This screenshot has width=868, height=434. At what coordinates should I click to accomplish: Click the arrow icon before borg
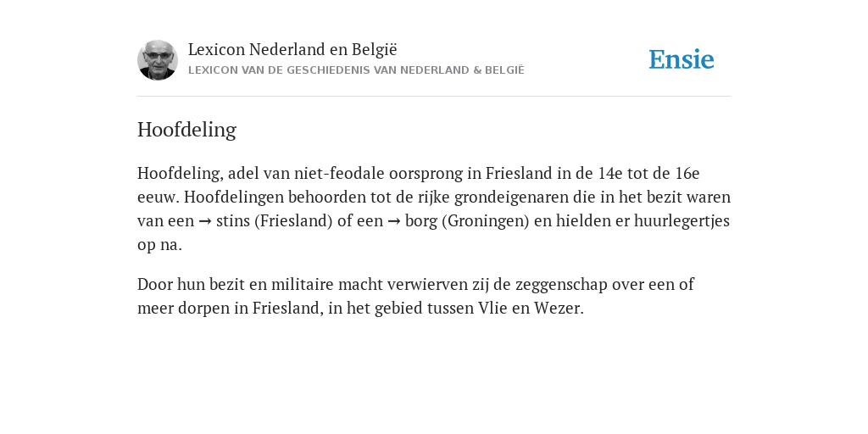[394, 221]
